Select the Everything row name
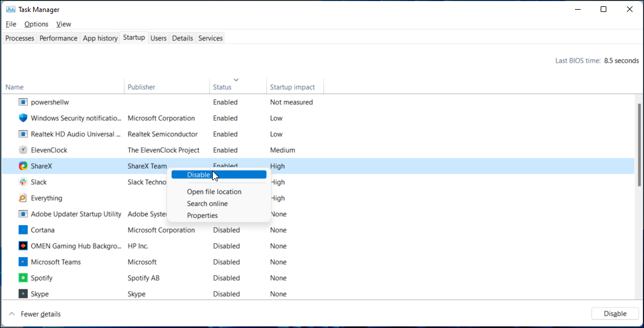 (46, 198)
